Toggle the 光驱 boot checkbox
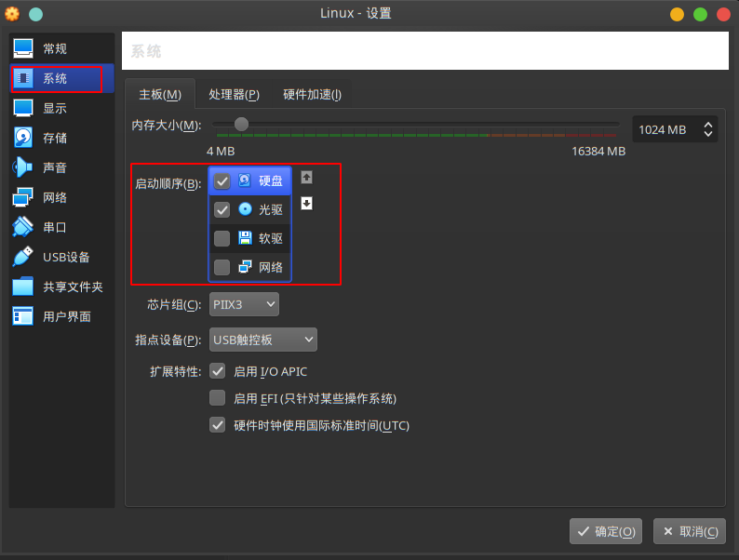 pos(222,209)
